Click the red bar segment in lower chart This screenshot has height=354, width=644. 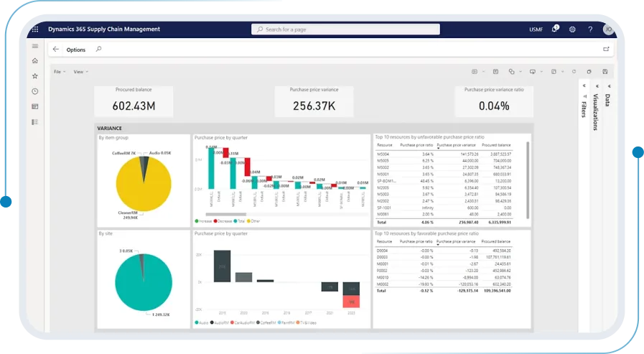[351, 302]
